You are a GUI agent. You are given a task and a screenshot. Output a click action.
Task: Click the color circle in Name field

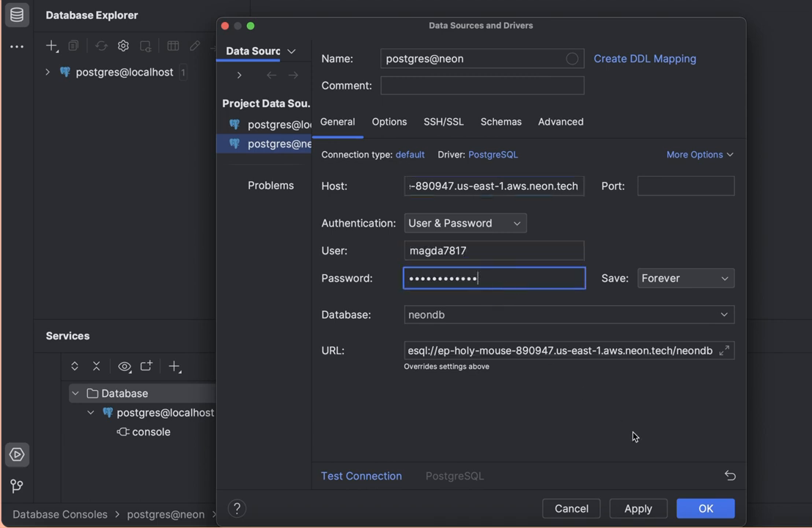point(572,59)
